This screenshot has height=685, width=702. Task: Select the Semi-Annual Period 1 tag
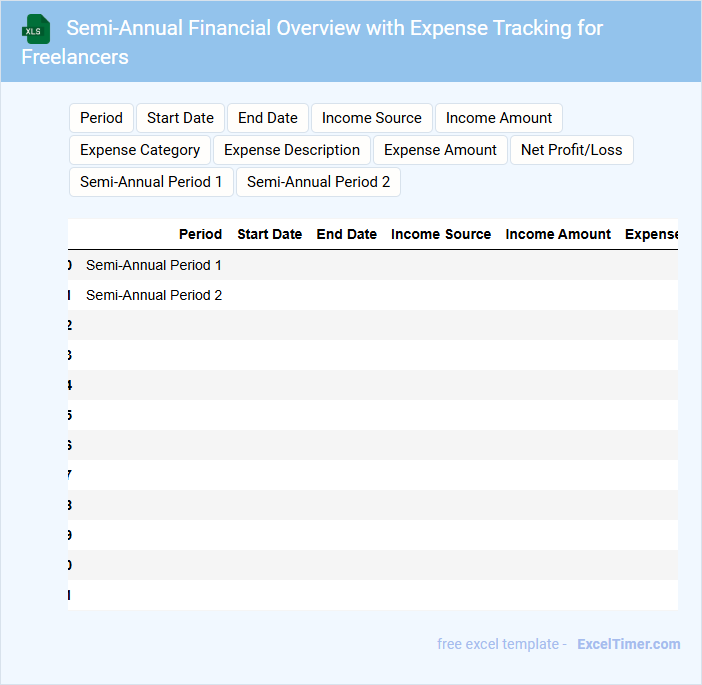(x=151, y=182)
